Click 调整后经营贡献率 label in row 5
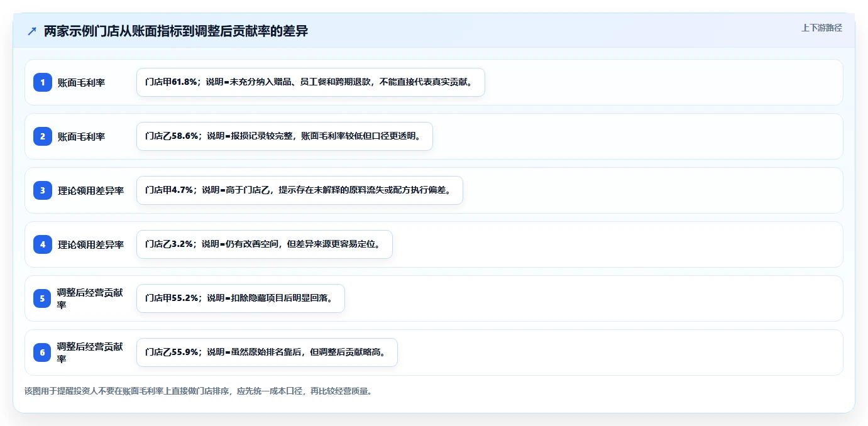This screenshot has width=868, height=426. (90, 298)
